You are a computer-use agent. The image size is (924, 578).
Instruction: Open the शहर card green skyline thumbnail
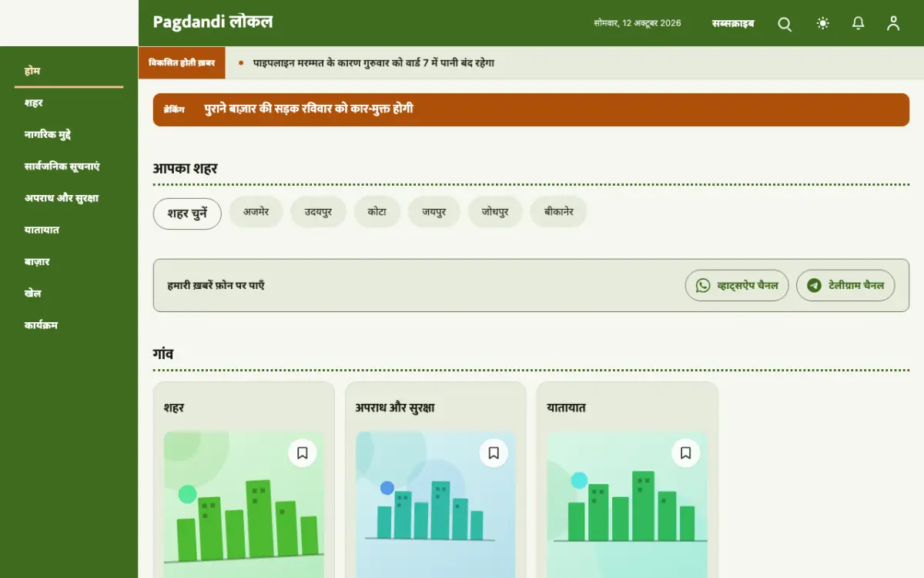[x=244, y=504]
